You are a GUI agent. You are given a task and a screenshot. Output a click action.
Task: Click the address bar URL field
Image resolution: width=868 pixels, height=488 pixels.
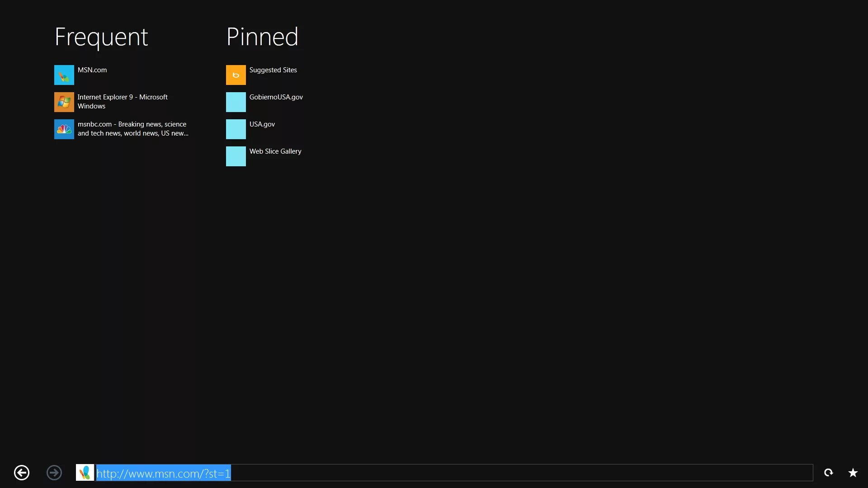point(454,473)
